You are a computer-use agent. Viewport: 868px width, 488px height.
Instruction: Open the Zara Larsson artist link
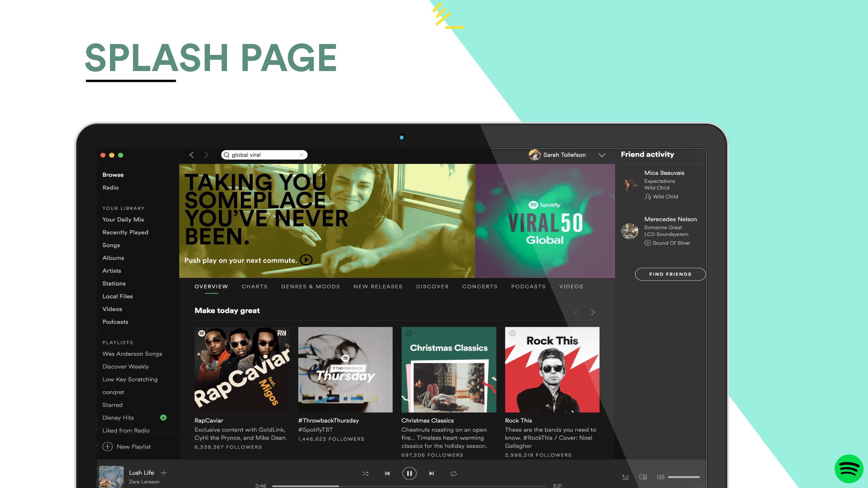point(144,482)
